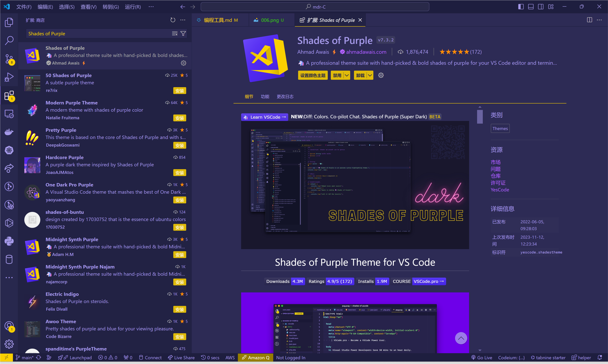Click the Shades of Purple search field
The height and width of the screenshot is (364, 608).
98,34
